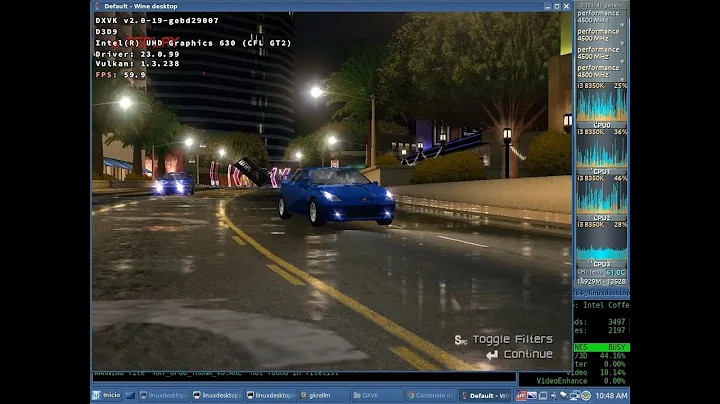Minimize the Wine desktop window
Viewport: 720px width, 404px height.
[x=547, y=6]
